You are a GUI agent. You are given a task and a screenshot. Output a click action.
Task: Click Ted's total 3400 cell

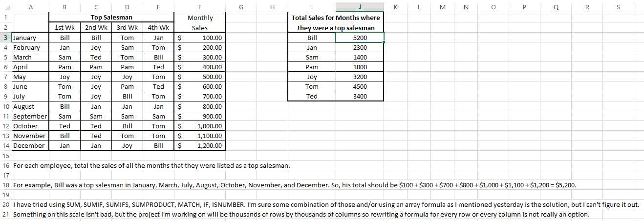click(360, 97)
